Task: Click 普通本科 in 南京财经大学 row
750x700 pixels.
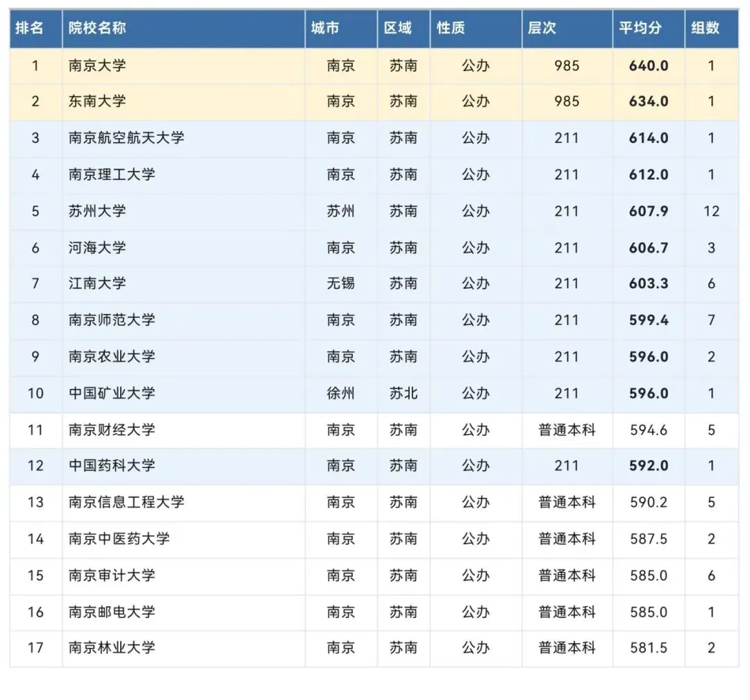Action: (567, 430)
